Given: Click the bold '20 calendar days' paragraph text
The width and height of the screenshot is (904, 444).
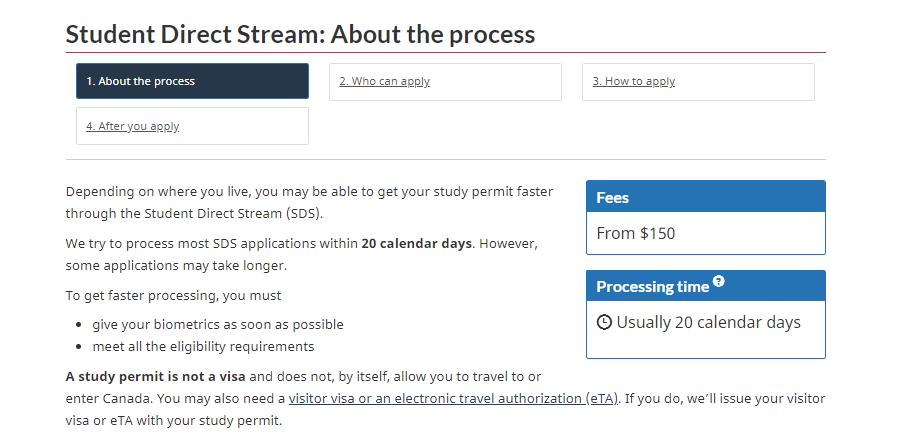Looking at the screenshot, I should 416,244.
